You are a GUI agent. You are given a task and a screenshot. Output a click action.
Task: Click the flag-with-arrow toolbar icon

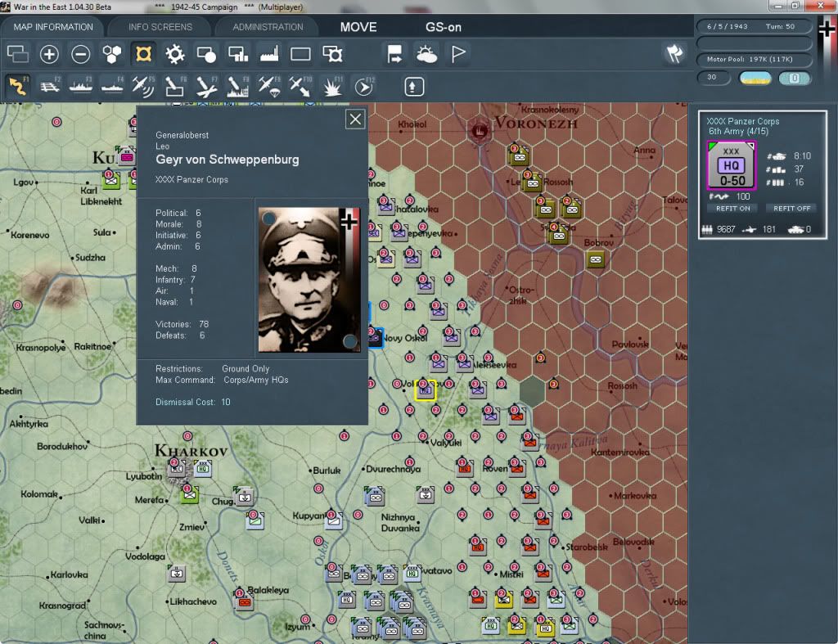(395, 54)
